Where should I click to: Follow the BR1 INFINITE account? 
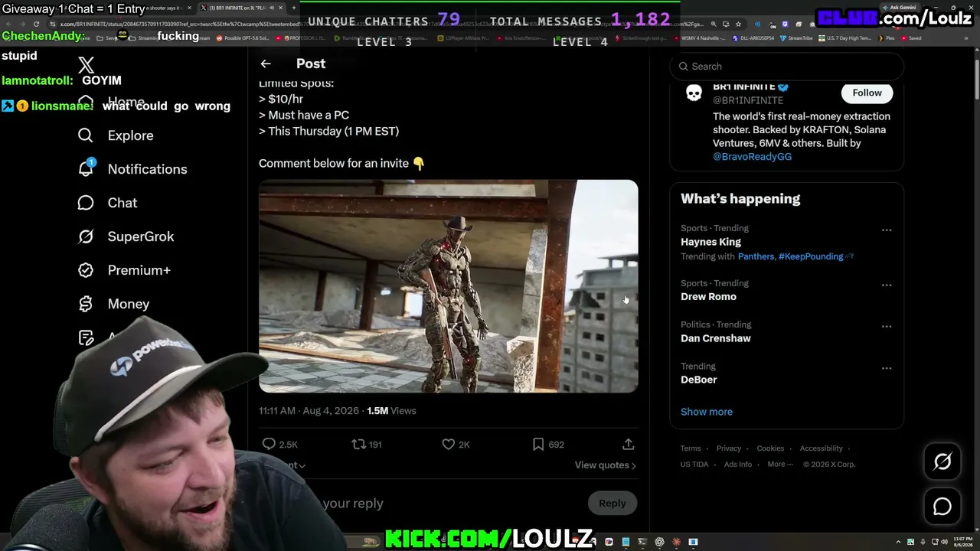click(x=867, y=93)
